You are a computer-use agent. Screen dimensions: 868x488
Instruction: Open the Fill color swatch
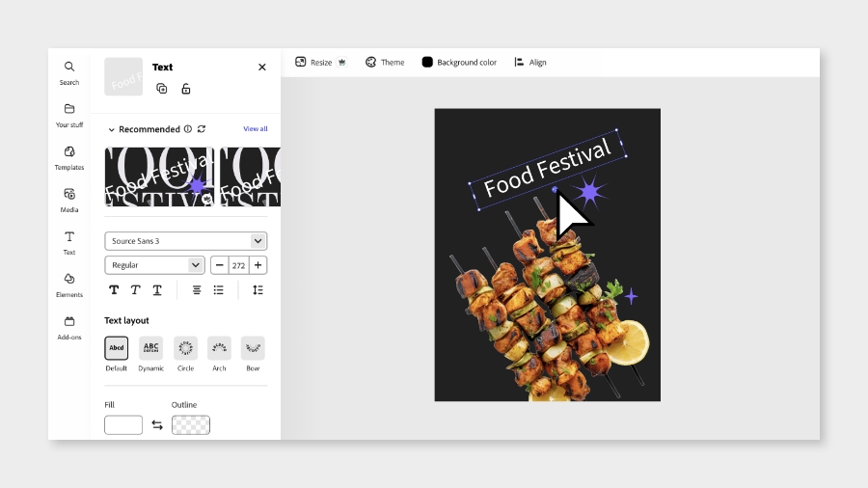tap(123, 425)
